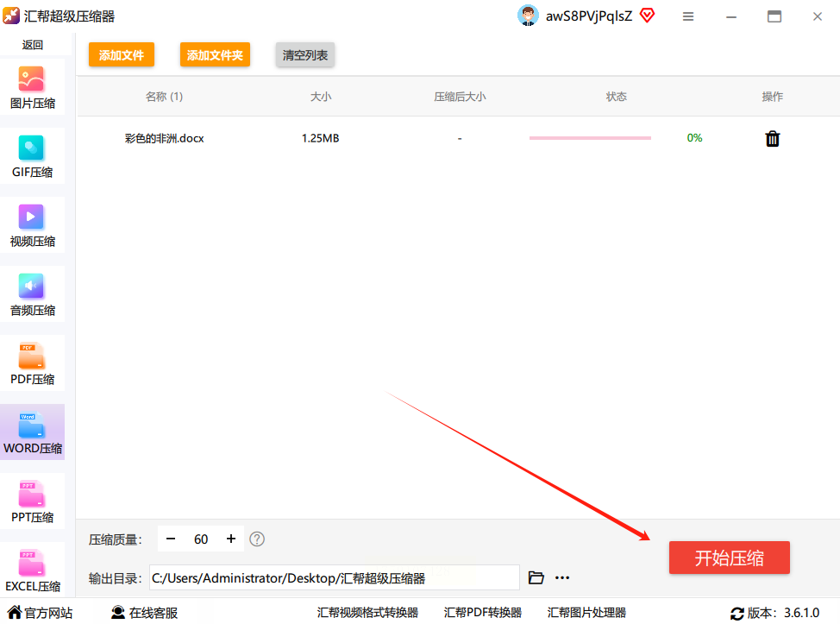The image size is (840, 624).
Task: Open the hamburger menu in title bar
Action: click(688, 16)
